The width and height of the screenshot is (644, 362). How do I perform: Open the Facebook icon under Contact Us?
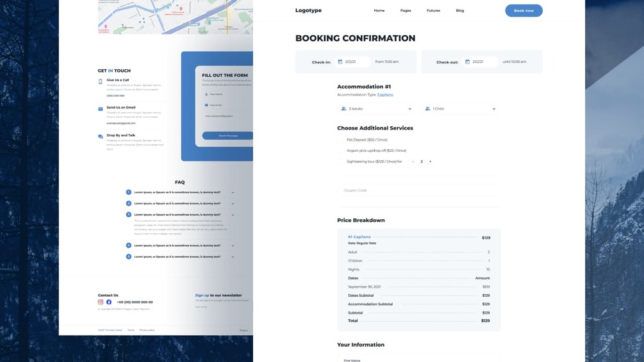tap(109, 302)
